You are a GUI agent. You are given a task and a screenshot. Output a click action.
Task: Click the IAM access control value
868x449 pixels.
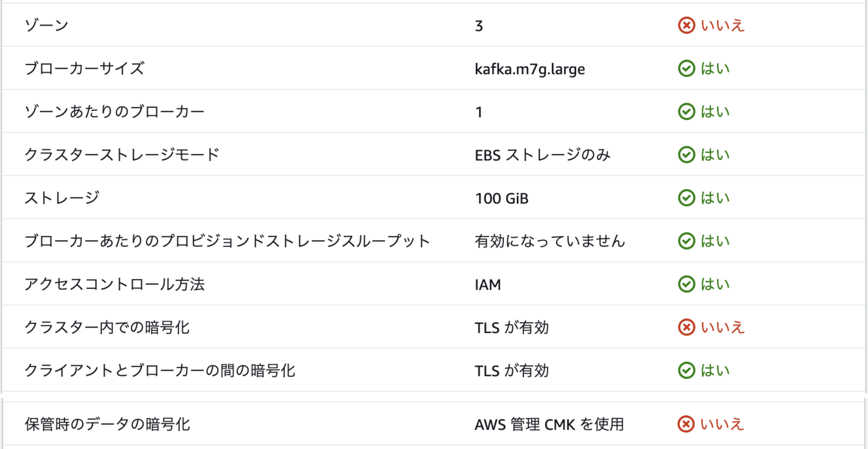tap(488, 285)
